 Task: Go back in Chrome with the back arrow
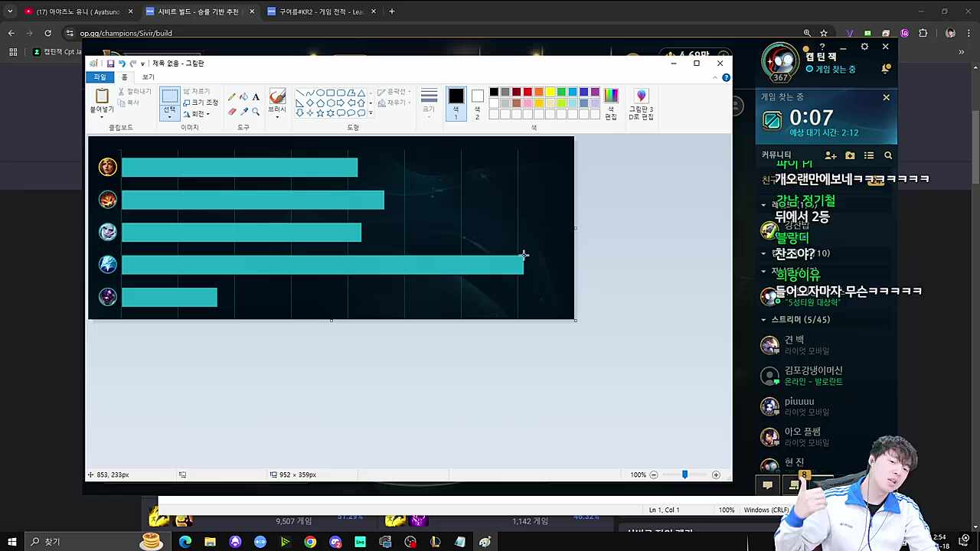pyautogui.click(x=11, y=33)
